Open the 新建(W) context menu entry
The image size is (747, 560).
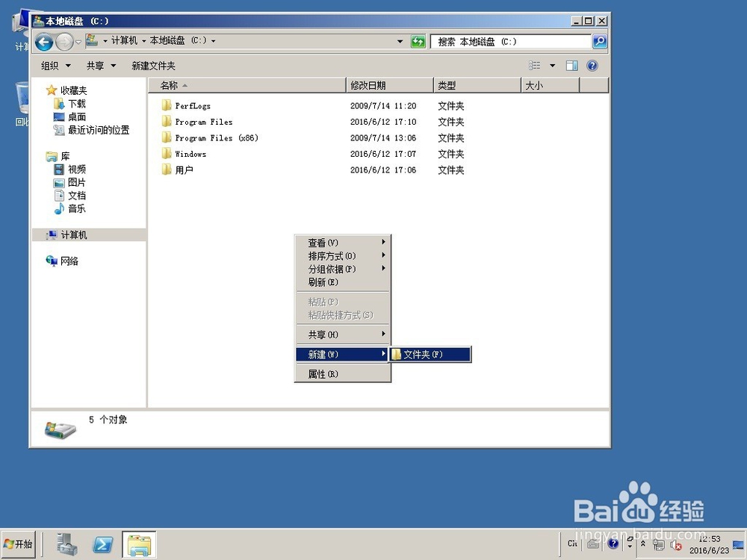(x=323, y=354)
